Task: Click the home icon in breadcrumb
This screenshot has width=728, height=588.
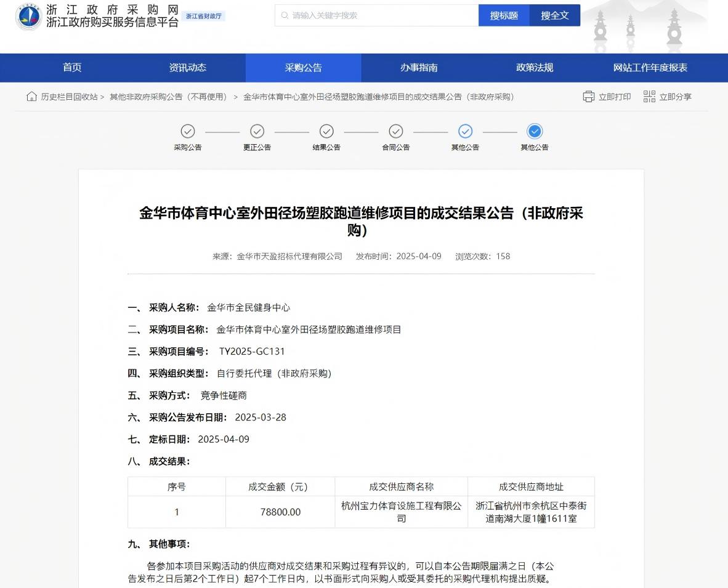Action: point(32,97)
